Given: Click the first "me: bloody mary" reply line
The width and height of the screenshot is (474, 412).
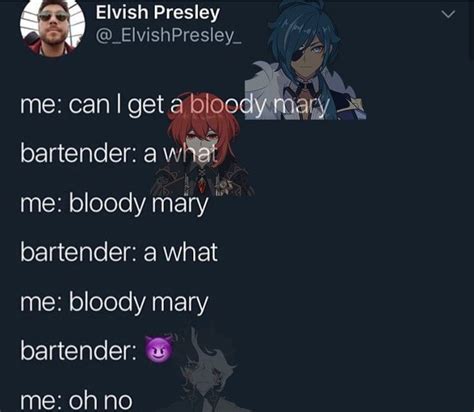Looking at the screenshot, I should (114, 204).
